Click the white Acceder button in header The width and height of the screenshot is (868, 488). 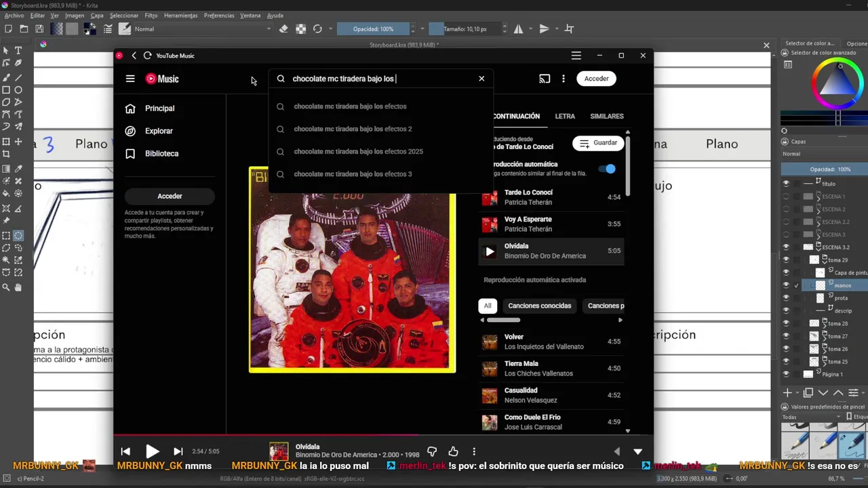[x=597, y=79]
